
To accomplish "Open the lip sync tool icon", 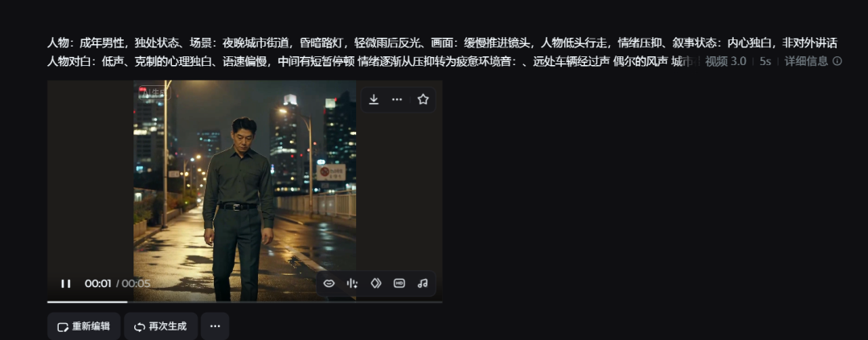I will (x=329, y=284).
